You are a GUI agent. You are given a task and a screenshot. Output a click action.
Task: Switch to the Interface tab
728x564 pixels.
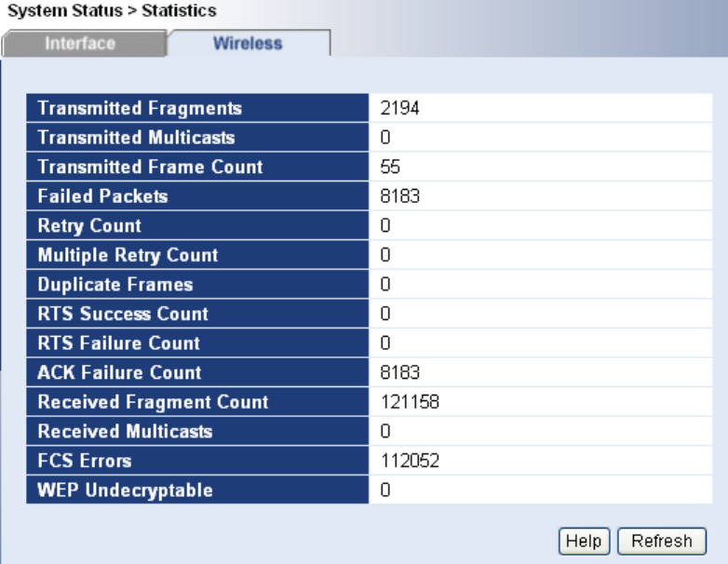[85, 44]
